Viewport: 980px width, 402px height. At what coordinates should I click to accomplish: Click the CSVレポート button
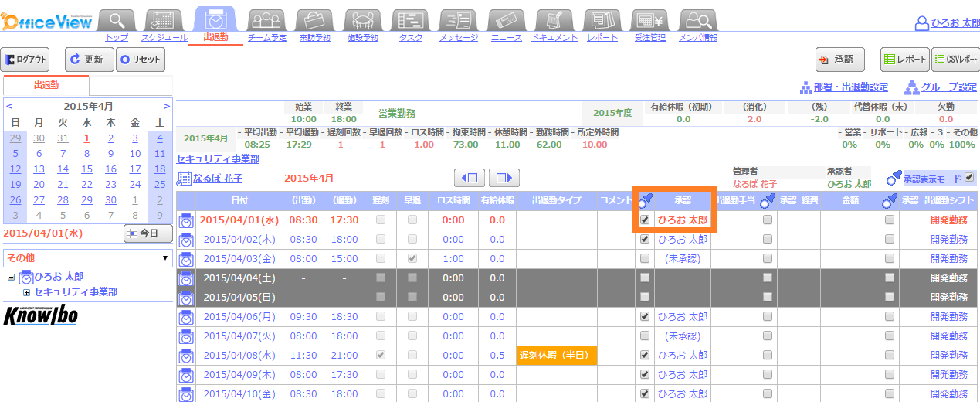click(x=955, y=60)
